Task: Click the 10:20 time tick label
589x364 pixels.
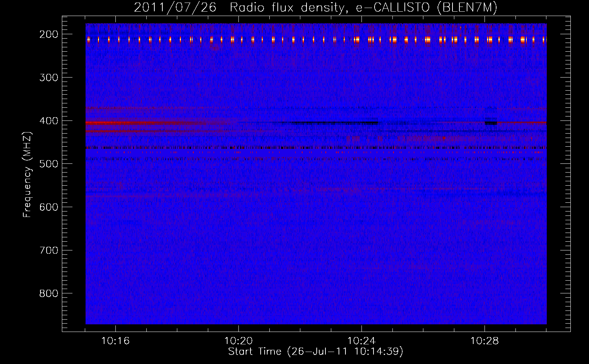Action: (x=238, y=341)
